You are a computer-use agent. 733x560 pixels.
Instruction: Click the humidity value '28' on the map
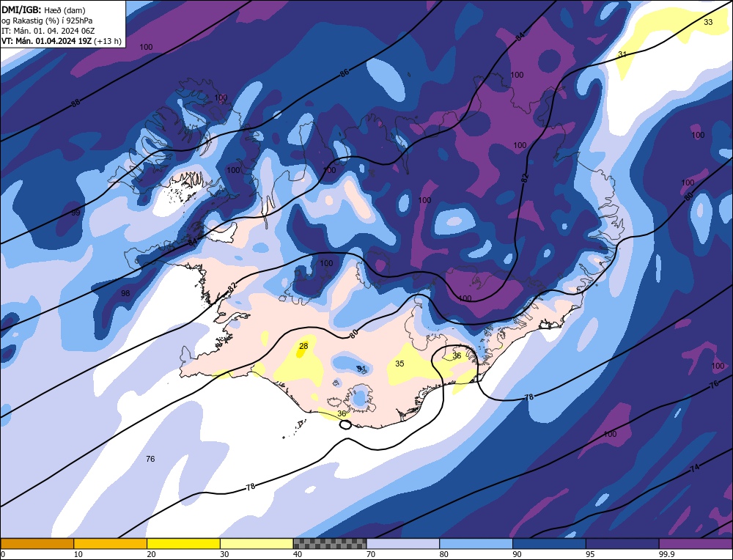[x=304, y=346]
